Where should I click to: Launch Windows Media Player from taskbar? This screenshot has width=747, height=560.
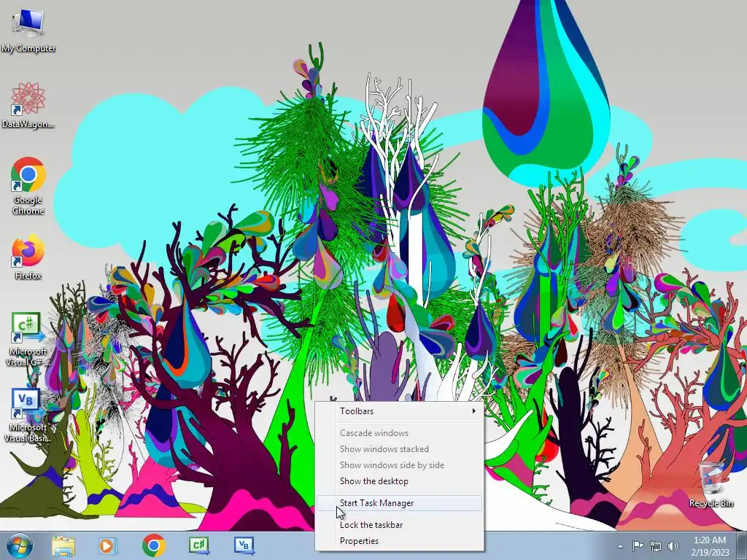tap(107, 545)
